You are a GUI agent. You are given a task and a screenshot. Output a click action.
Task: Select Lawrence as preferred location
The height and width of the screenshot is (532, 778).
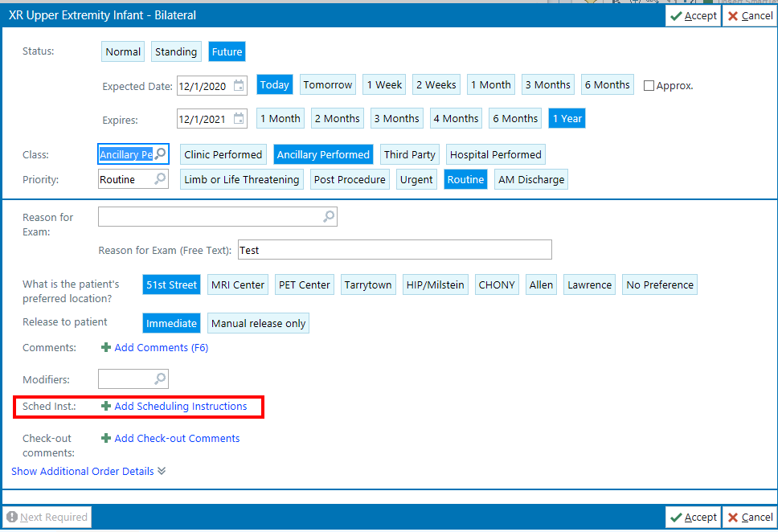coord(589,284)
